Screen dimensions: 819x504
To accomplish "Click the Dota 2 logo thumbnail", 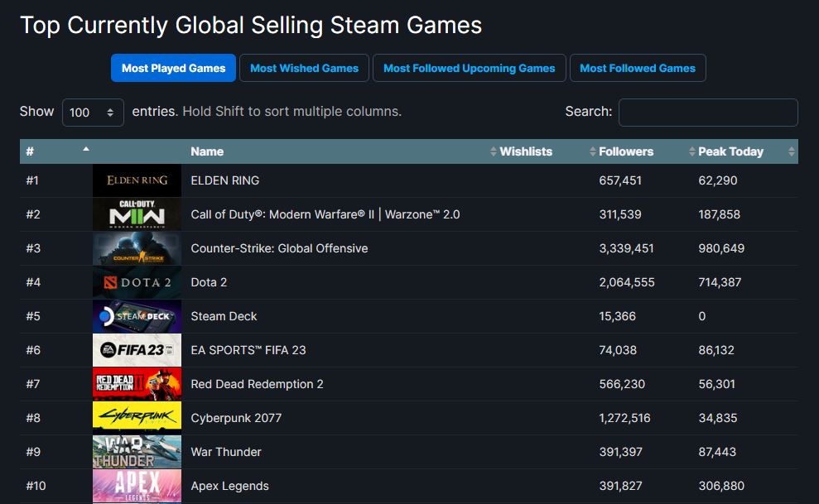I will (x=137, y=282).
